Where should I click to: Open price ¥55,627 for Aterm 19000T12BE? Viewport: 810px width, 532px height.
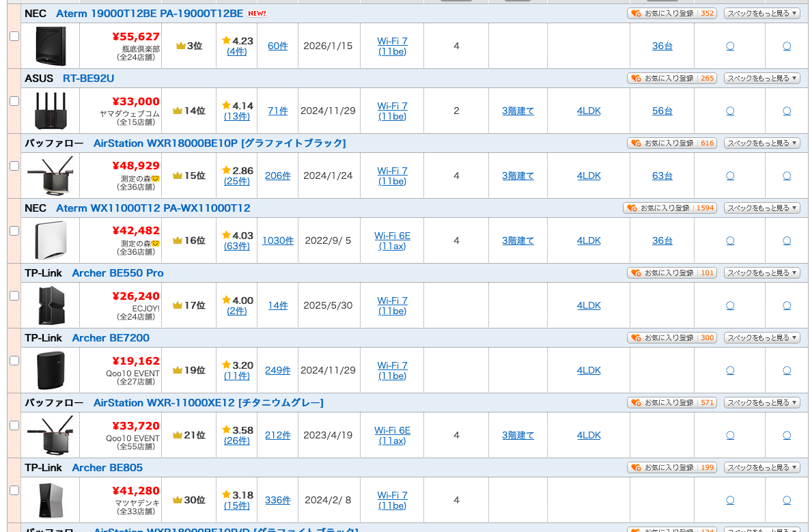point(136,37)
